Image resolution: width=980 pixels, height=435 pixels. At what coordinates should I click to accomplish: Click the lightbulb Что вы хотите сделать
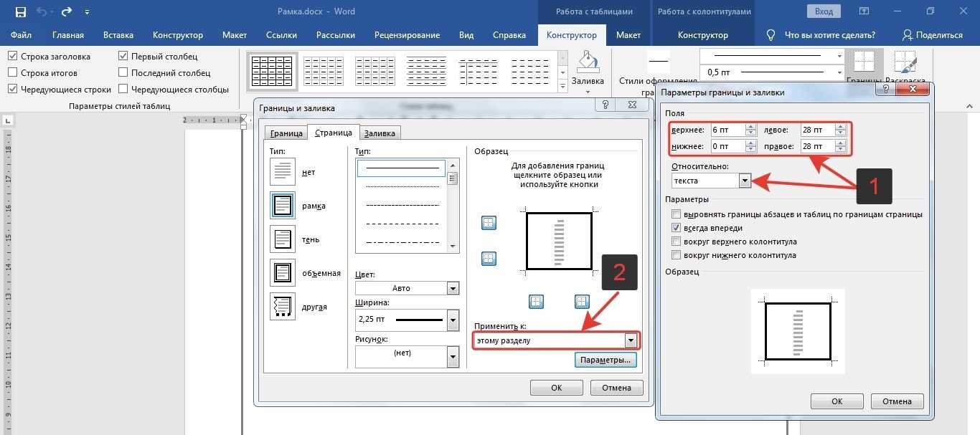click(771, 35)
